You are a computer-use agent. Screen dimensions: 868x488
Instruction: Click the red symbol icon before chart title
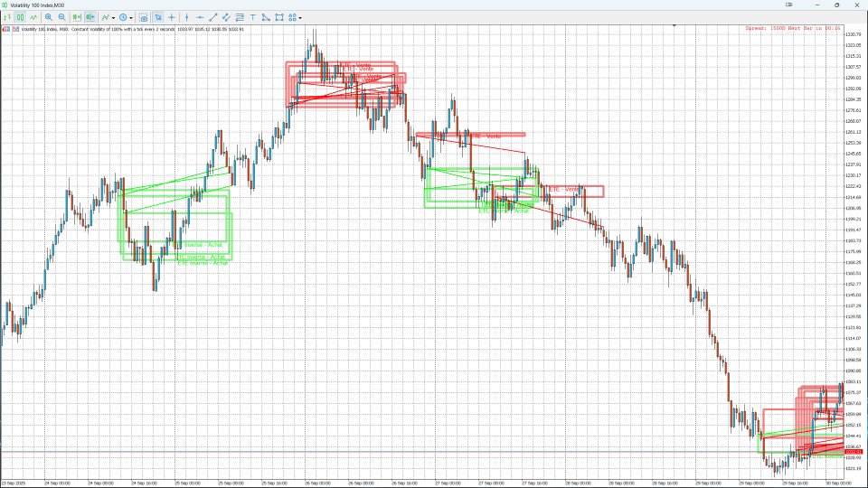point(6,29)
